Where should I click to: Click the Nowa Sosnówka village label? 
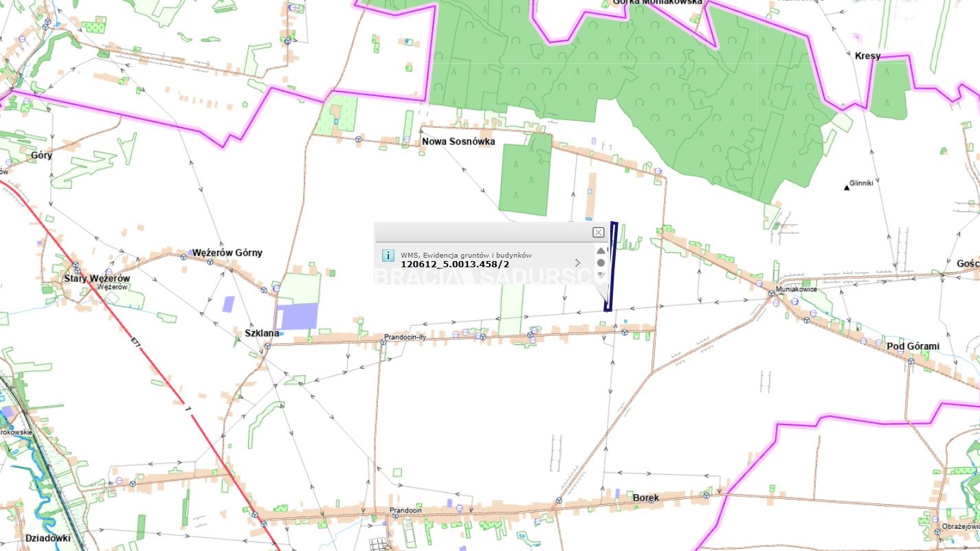[x=458, y=142]
